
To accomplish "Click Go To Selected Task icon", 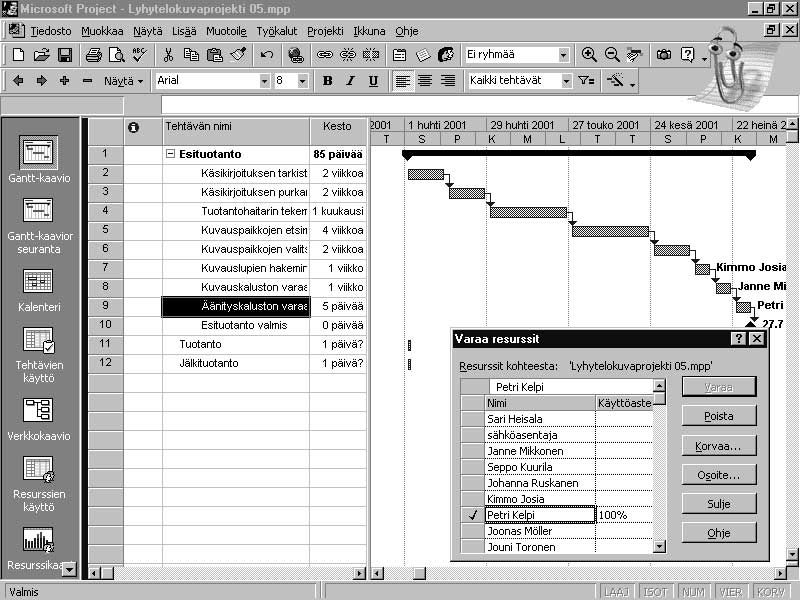I will tap(635, 55).
